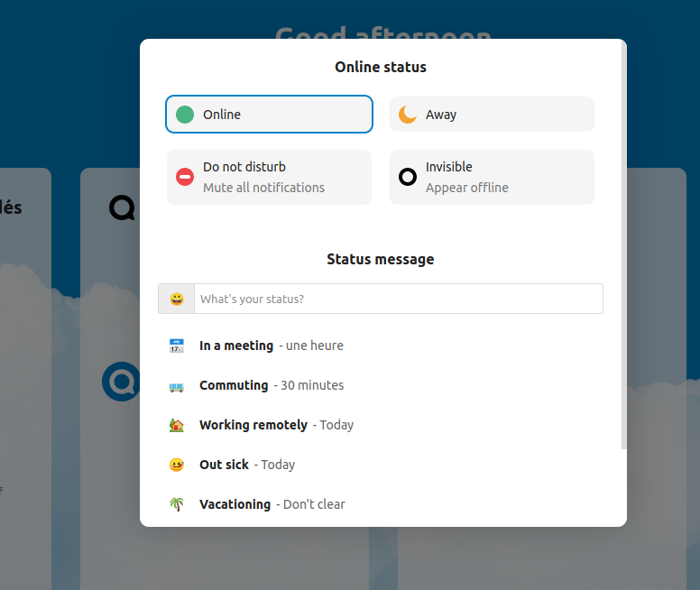The height and width of the screenshot is (590, 700).
Task: Select the Online status option
Action: pos(269,115)
